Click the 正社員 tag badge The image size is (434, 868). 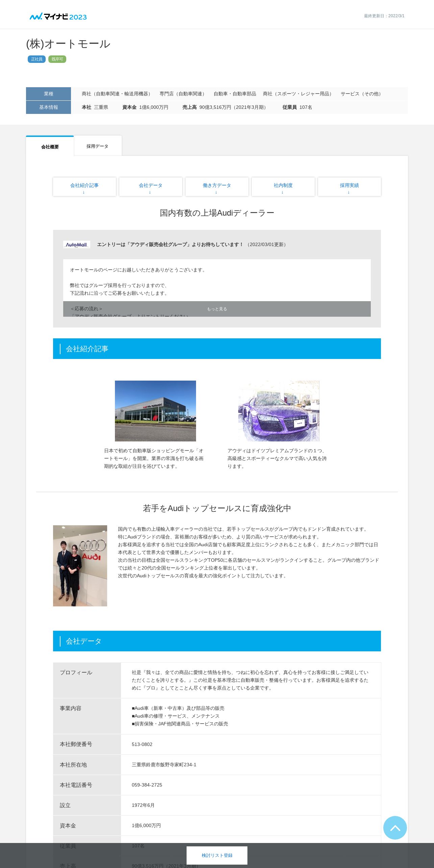click(x=37, y=59)
